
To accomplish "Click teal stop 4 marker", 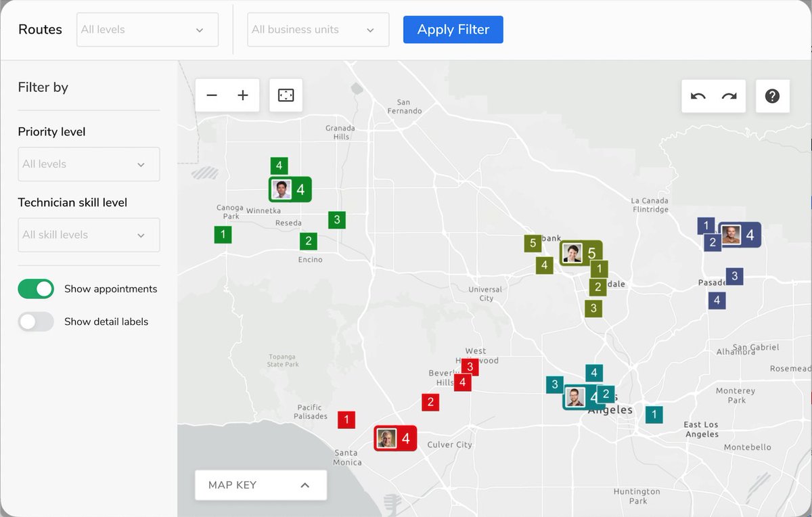I will point(593,373).
